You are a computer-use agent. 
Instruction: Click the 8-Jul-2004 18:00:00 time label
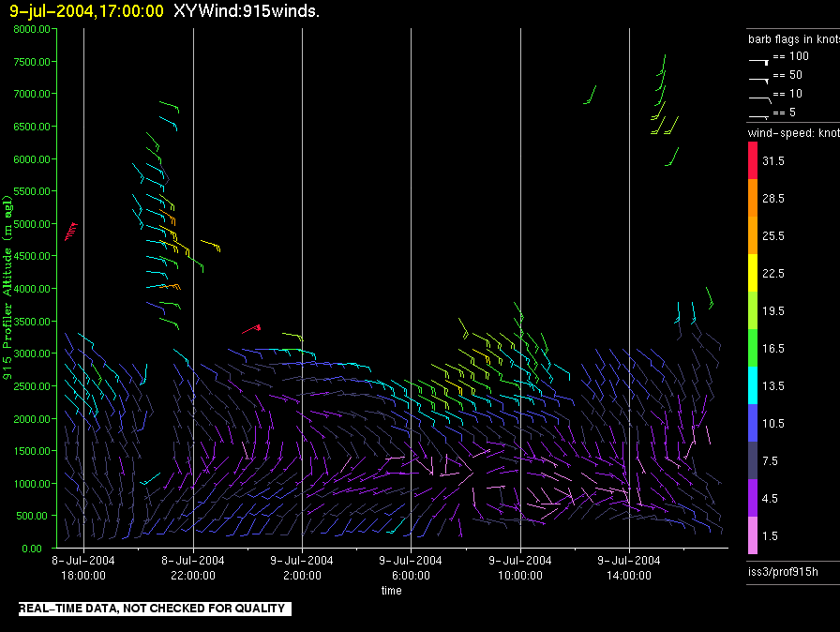coord(83,567)
